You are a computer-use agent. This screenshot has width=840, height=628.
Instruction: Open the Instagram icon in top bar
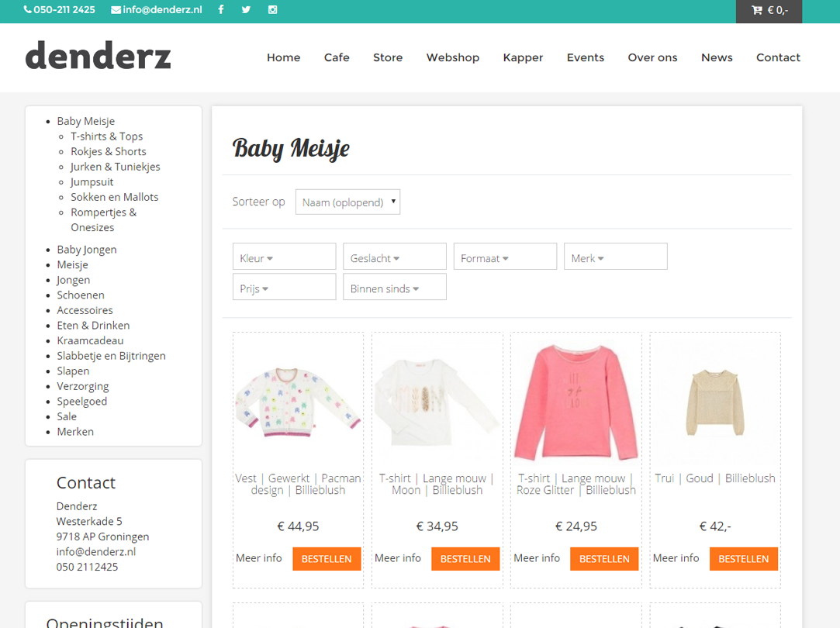coord(273,9)
